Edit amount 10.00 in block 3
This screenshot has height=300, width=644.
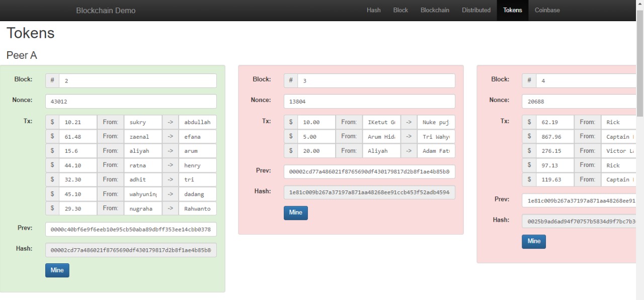(316, 122)
